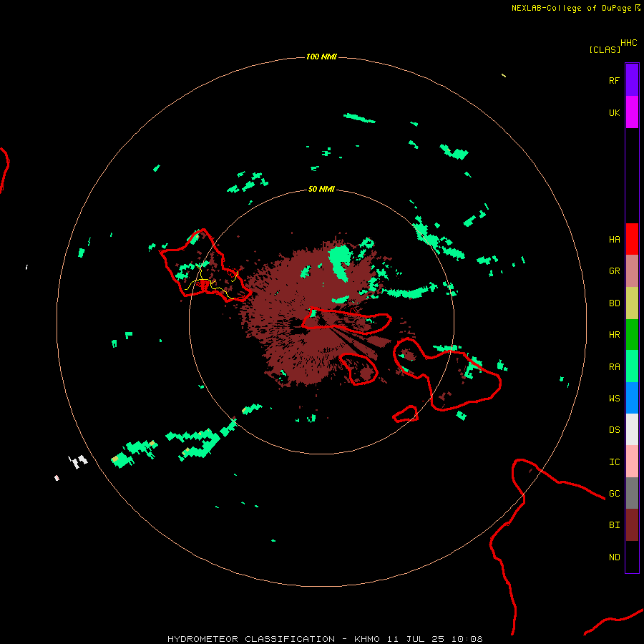
Task: Click the UK legend label
Action: [614, 112]
